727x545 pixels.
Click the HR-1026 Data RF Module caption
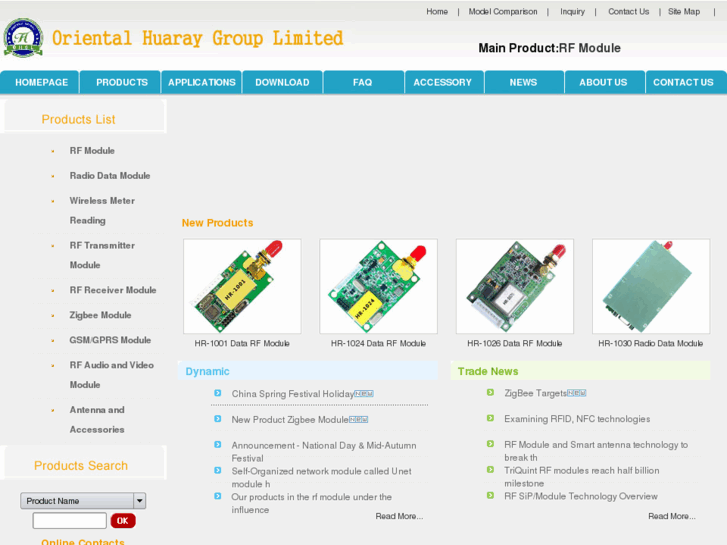coord(515,343)
